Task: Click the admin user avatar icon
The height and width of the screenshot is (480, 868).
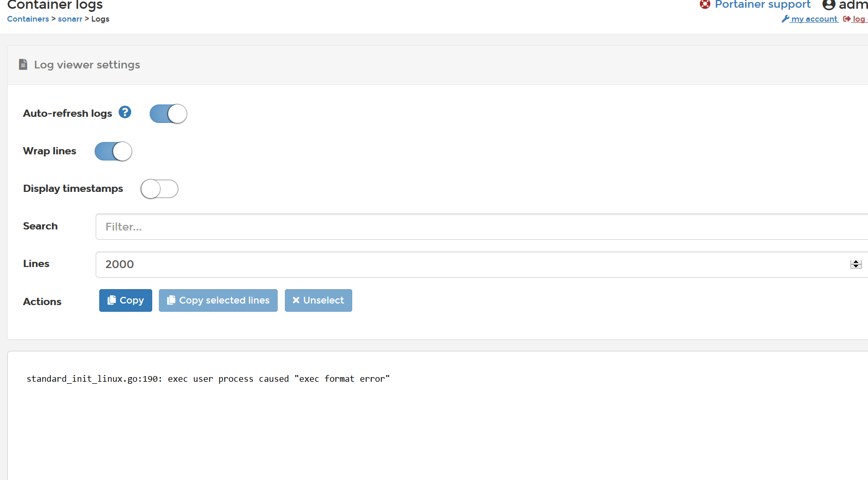Action: (828, 5)
